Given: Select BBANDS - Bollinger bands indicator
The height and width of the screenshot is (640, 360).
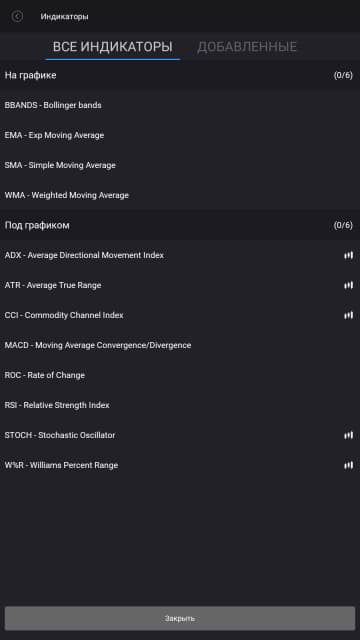Looking at the screenshot, I should [180, 105].
